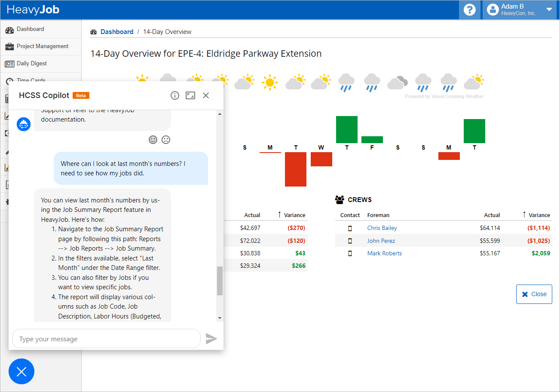This screenshot has height=392, width=560.
Task: Rate response with happy face icon
Action: pos(153,140)
